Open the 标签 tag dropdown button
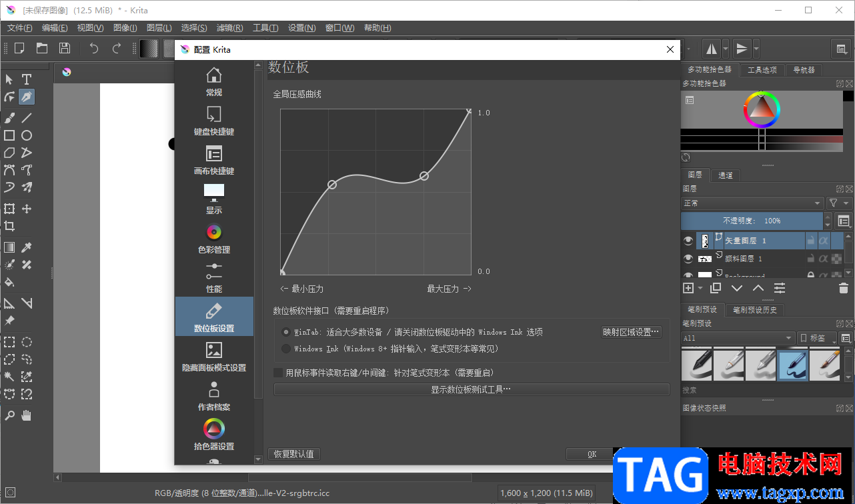Screen dimensions: 855x504 pyautogui.click(x=816, y=339)
